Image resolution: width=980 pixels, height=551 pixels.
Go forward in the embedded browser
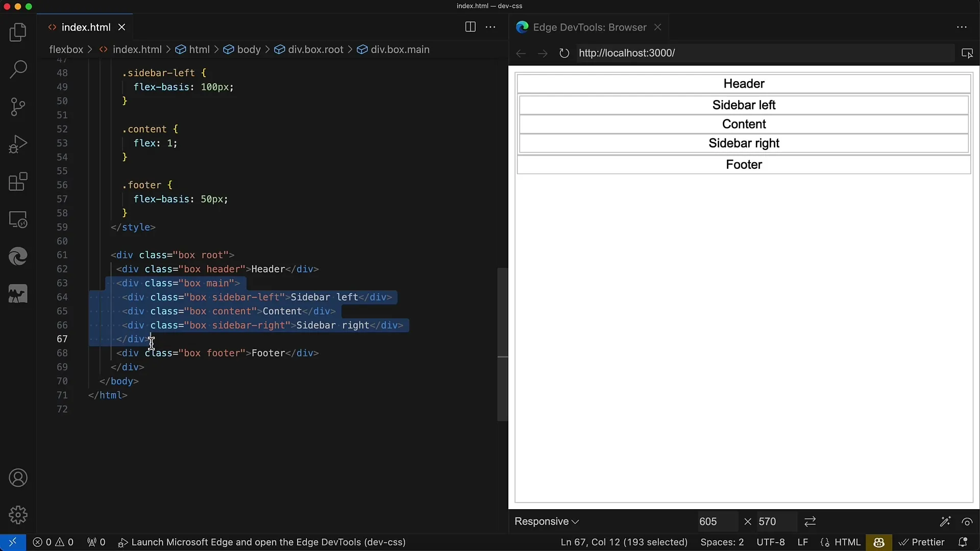(x=543, y=53)
